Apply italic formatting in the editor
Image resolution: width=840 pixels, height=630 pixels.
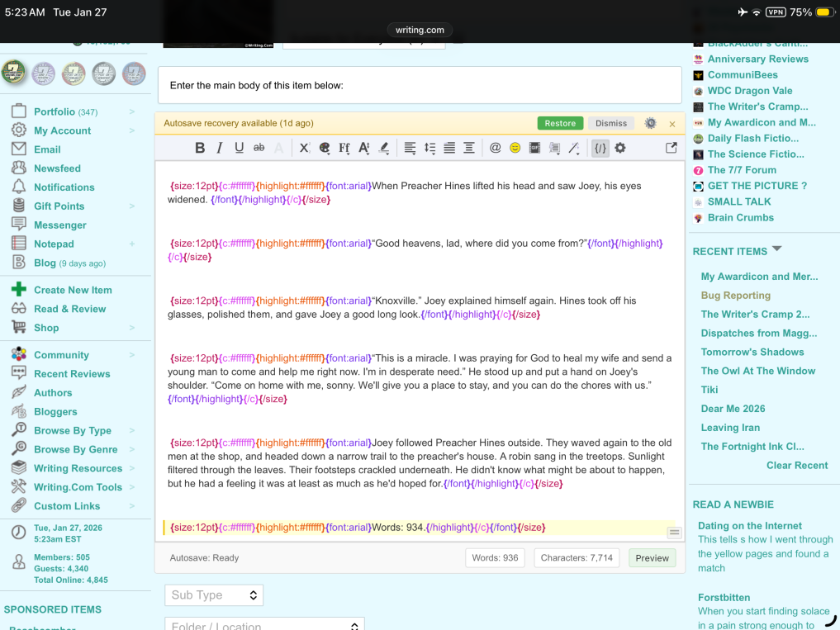point(220,148)
